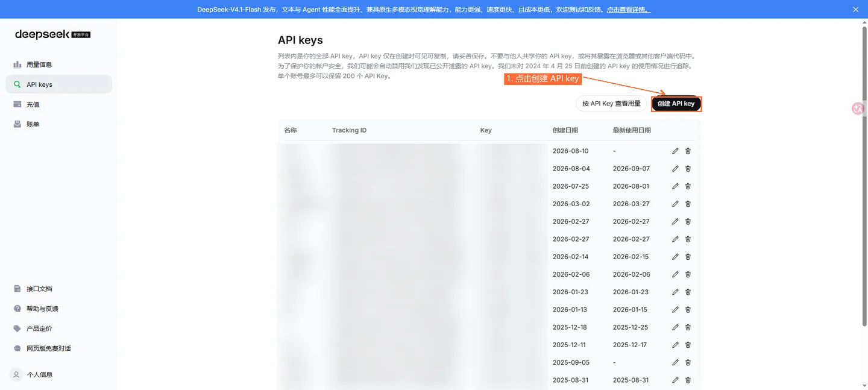Viewport: 868px width, 390px height.
Task: Delete the key created on 2025-12-11
Action: click(688, 345)
